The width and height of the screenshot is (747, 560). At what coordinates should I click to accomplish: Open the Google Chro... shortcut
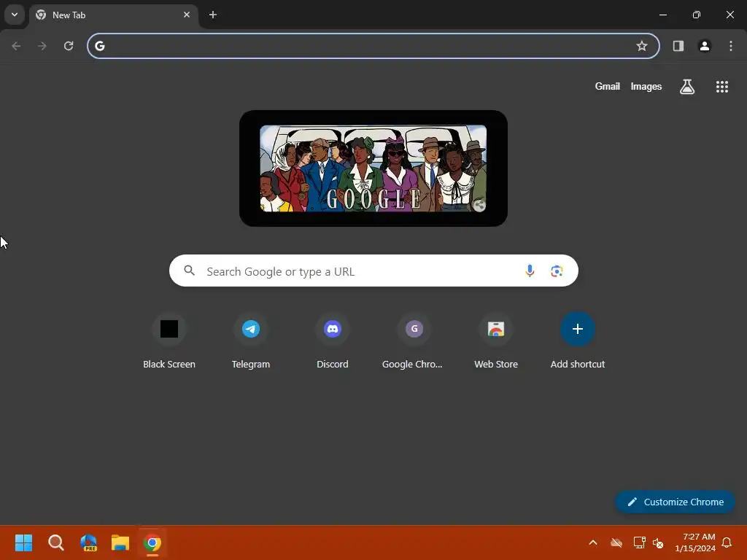414,342
